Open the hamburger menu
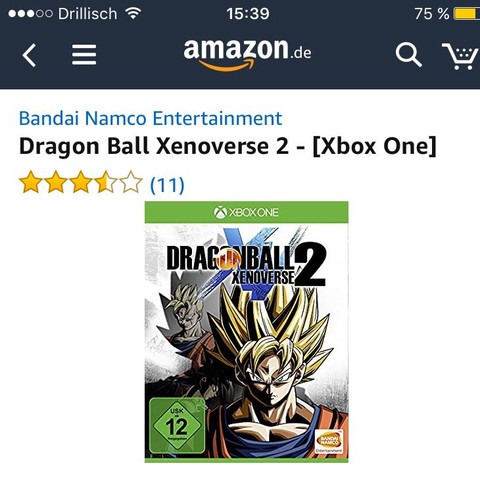The image size is (480, 480). point(84,55)
